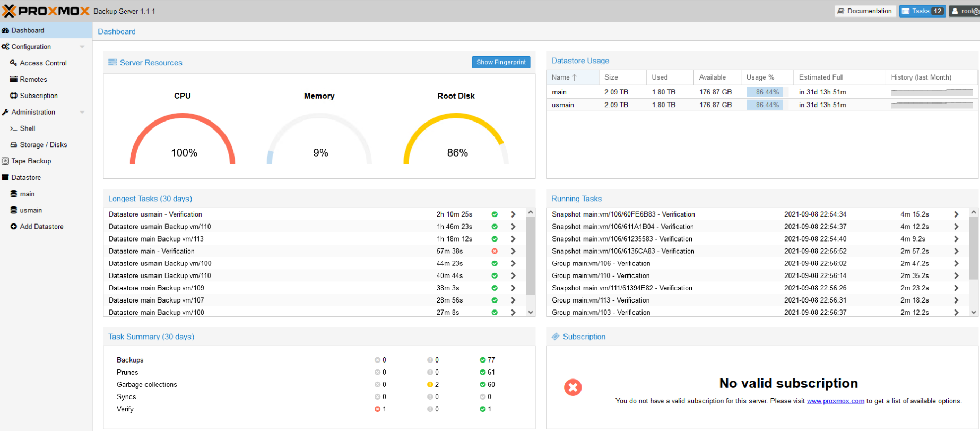Click history sparkline for main datastore
The height and width of the screenshot is (431, 980).
932,92
